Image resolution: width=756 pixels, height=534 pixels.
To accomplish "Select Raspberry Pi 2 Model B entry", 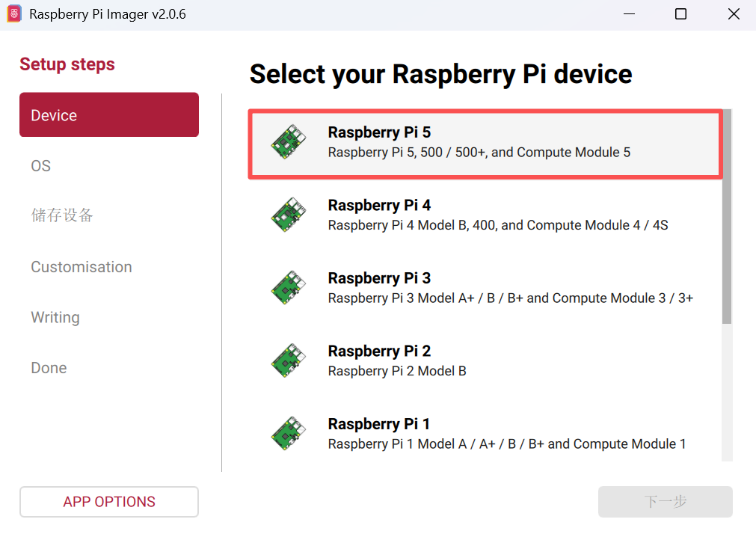I will click(397, 370).
